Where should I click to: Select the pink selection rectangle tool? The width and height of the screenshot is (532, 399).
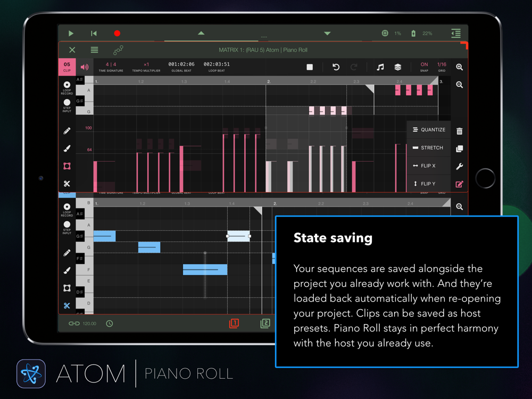(67, 166)
